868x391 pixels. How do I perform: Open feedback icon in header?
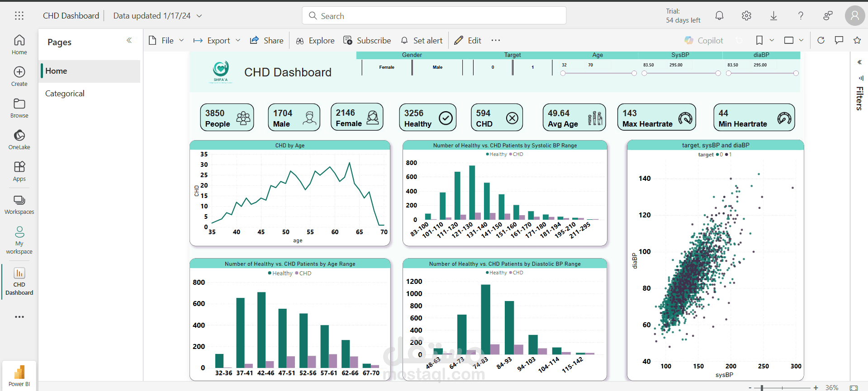[828, 16]
